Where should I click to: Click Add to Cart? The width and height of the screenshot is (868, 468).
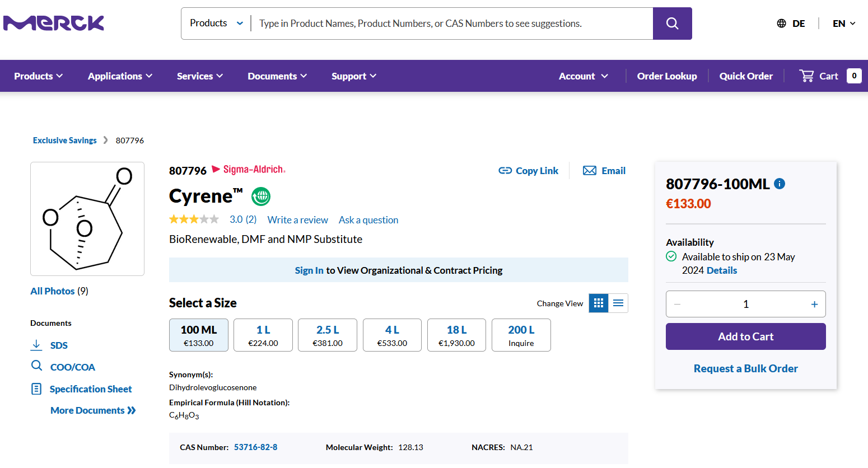click(746, 336)
